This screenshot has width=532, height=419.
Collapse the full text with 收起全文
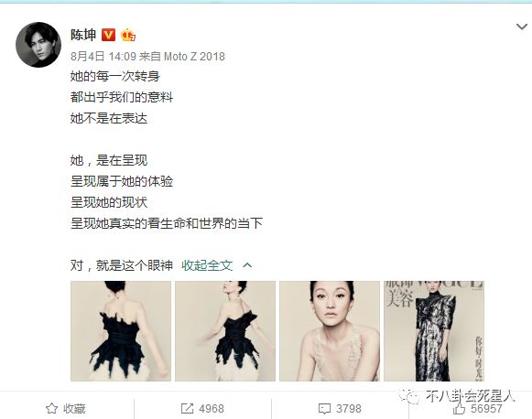(207, 265)
